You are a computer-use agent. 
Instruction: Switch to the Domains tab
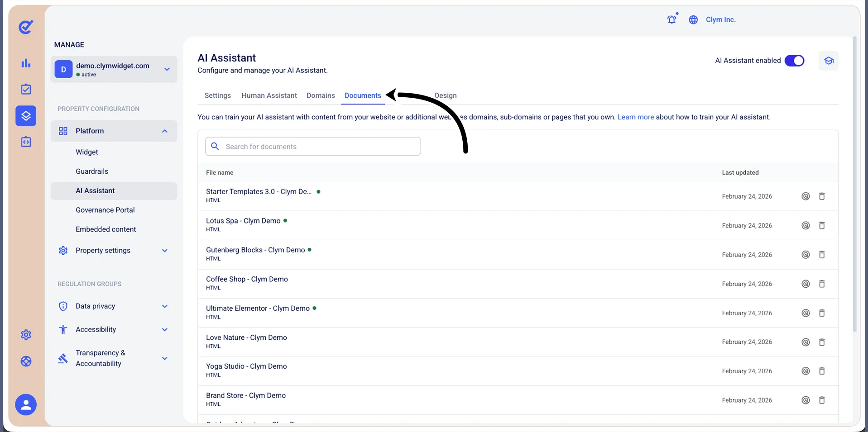(321, 95)
